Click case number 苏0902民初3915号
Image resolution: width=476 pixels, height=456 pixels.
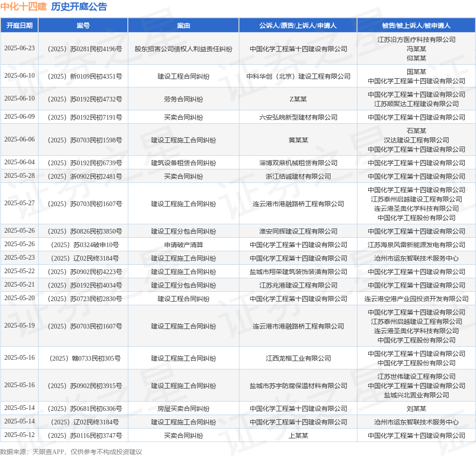[x=85, y=386]
